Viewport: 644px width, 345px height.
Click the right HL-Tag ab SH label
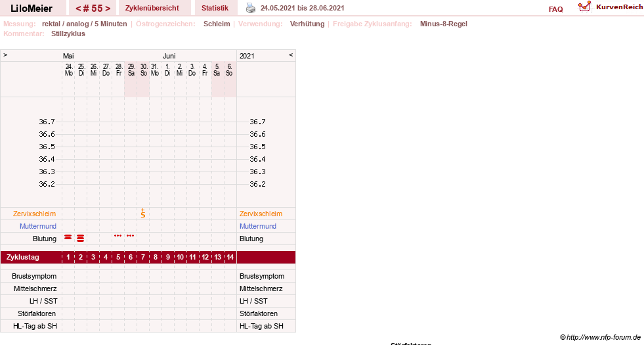261,326
